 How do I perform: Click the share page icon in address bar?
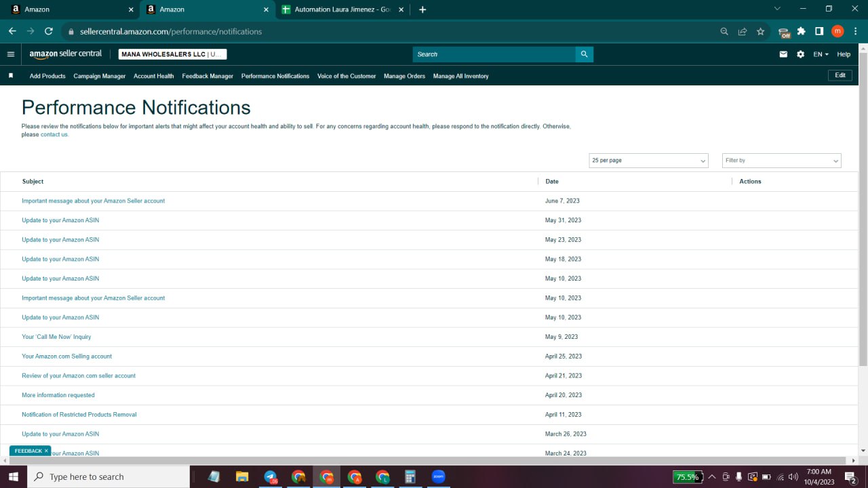click(x=743, y=31)
